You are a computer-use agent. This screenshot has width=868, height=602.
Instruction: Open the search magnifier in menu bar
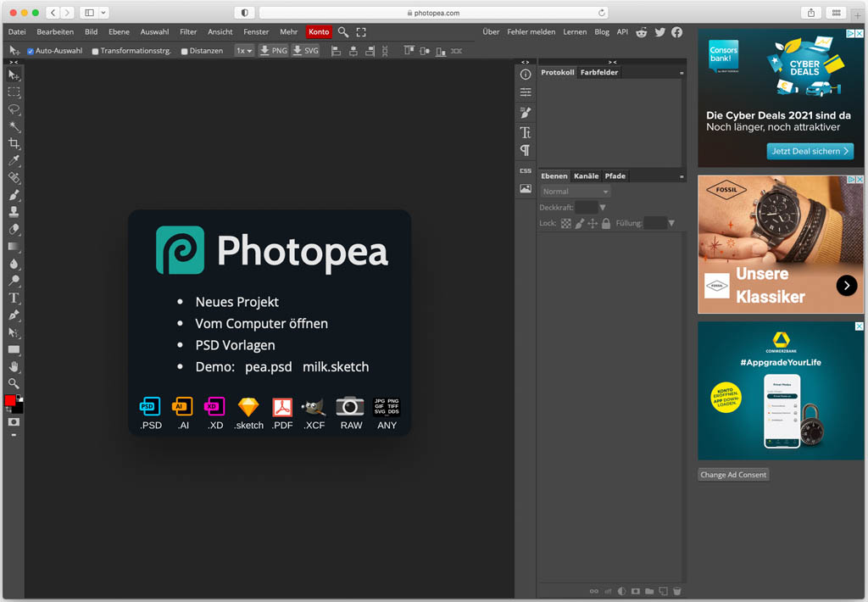coord(343,32)
